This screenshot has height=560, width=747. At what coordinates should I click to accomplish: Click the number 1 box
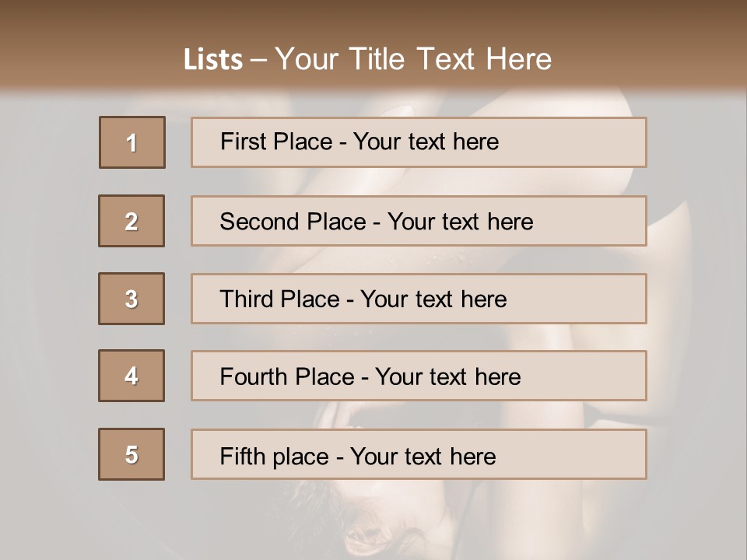132,142
